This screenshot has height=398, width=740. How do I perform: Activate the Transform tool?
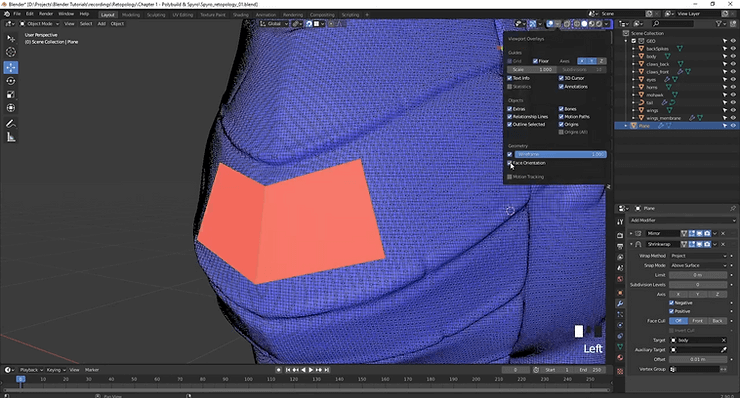[11, 108]
